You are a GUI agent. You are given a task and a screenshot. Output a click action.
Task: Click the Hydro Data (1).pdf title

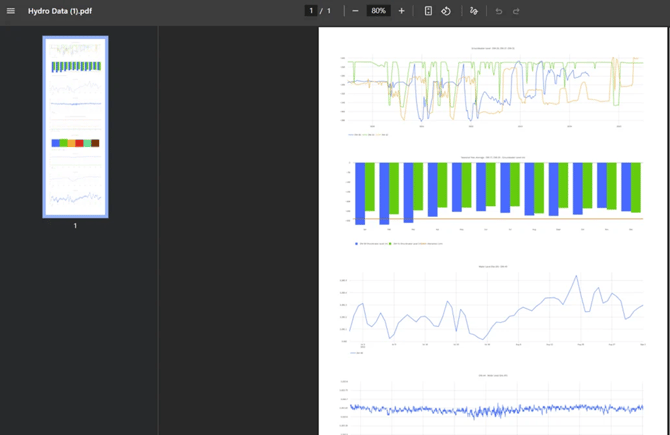coord(61,11)
